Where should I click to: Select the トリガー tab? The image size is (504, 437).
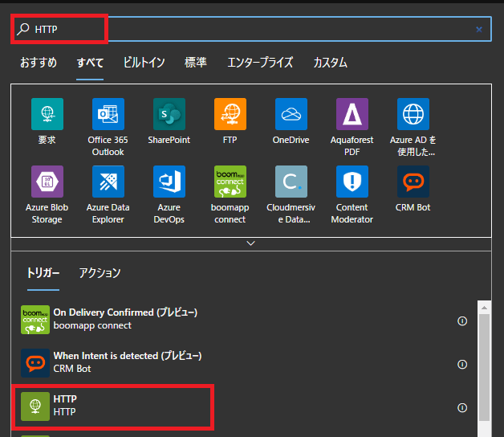click(43, 273)
